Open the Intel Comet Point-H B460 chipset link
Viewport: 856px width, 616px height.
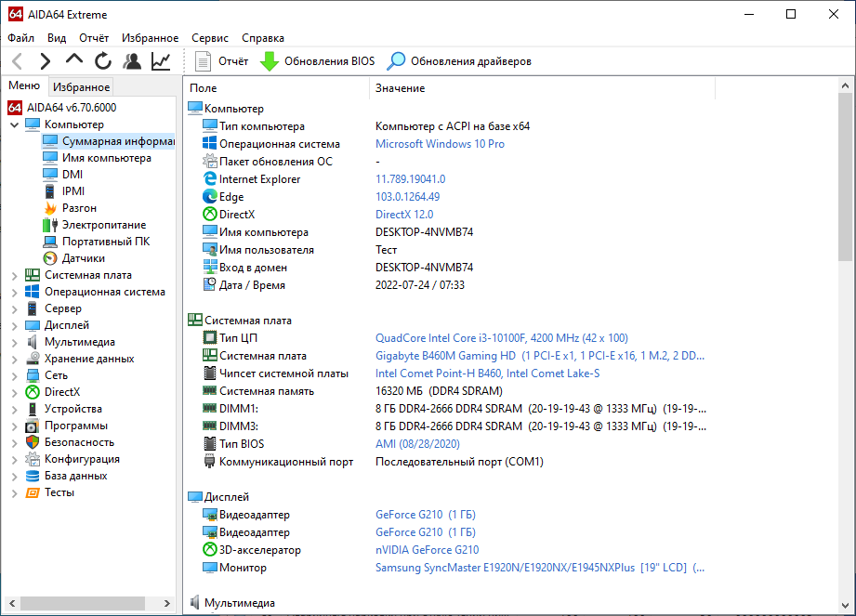pyautogui.click(x=487, y=374)
